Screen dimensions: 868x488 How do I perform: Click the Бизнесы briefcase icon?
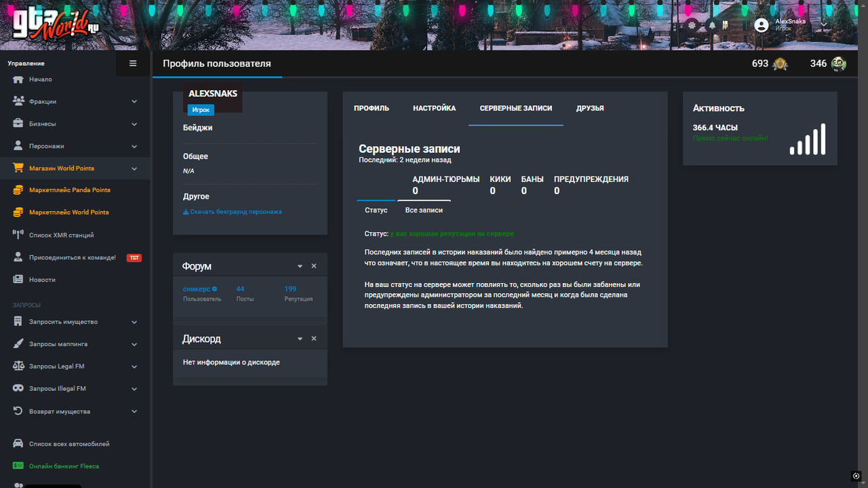18,124
